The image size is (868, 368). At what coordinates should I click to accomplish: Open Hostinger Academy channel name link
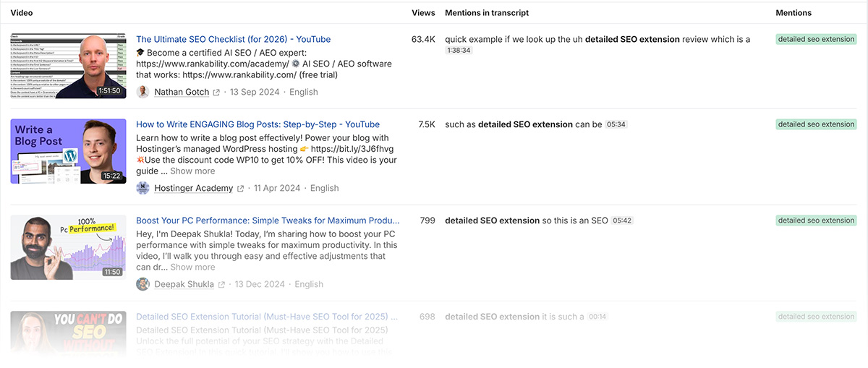click(194, 188)
